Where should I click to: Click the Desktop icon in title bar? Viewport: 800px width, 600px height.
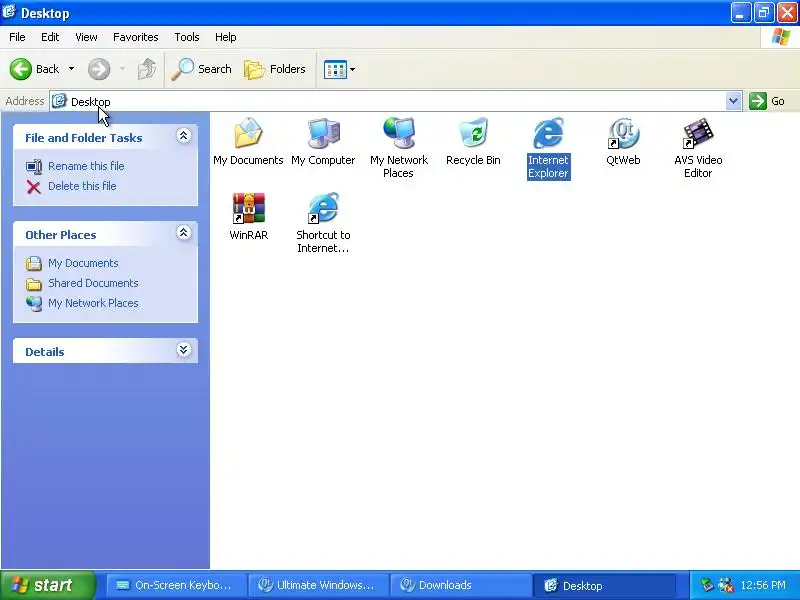[9, 12]
